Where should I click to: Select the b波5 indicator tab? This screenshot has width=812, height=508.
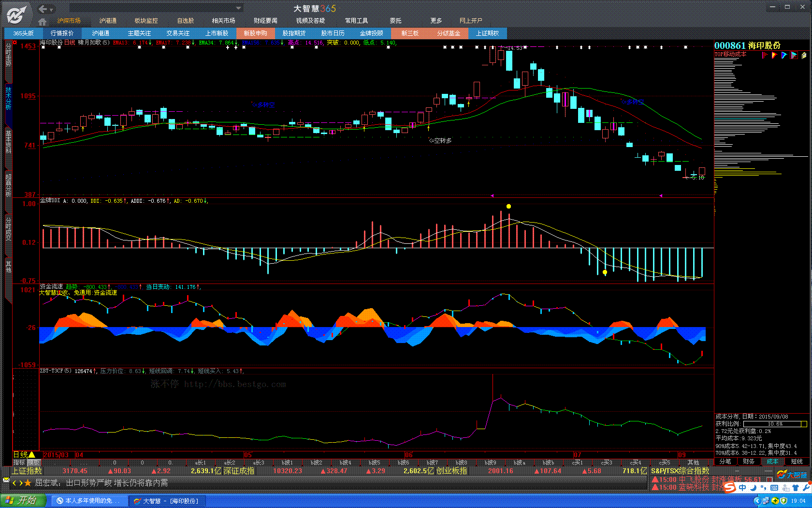[374, 463]
